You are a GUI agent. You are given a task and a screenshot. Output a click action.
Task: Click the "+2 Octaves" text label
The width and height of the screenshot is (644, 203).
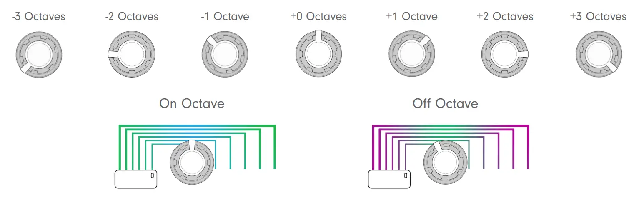pyautogui.click(x=505, y=17)
